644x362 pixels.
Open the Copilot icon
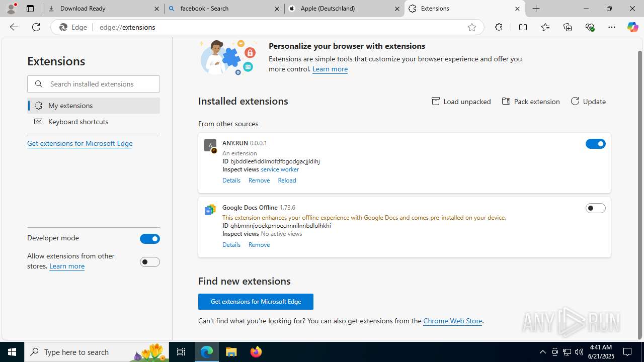pos(632,27)
